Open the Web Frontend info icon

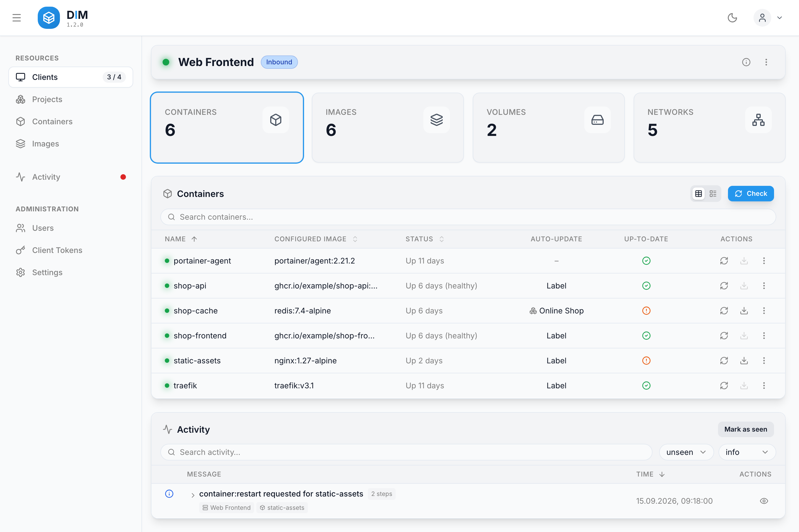click(x=746, y=62)
